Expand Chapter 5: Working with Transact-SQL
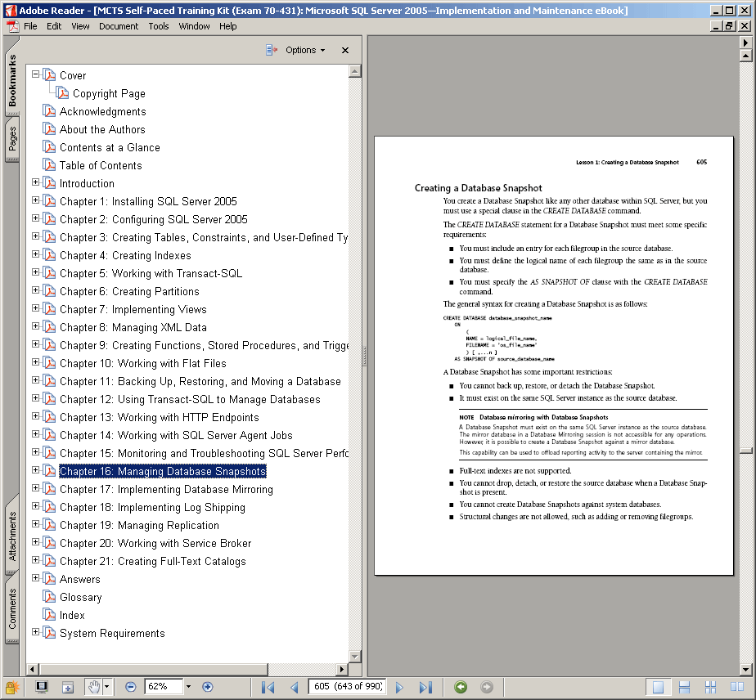Screen dimensions: 756x700 click(x=36, y=272)
